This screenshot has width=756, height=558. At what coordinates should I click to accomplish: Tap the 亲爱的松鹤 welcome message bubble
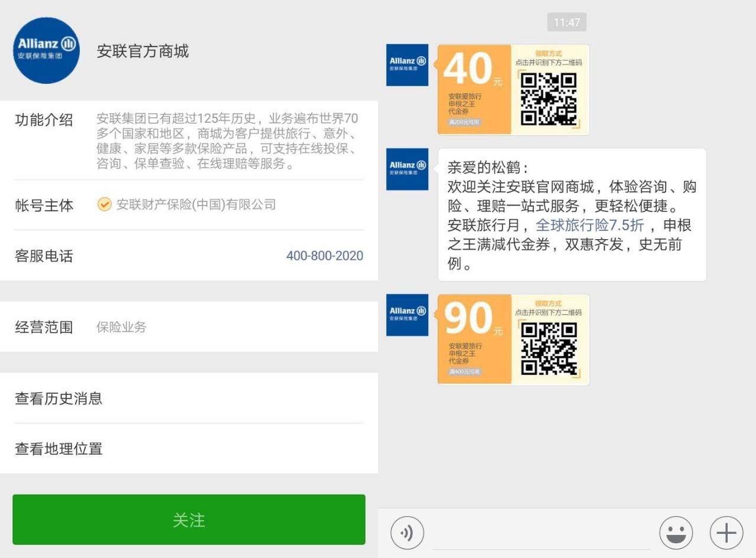(x=572, y=215)
